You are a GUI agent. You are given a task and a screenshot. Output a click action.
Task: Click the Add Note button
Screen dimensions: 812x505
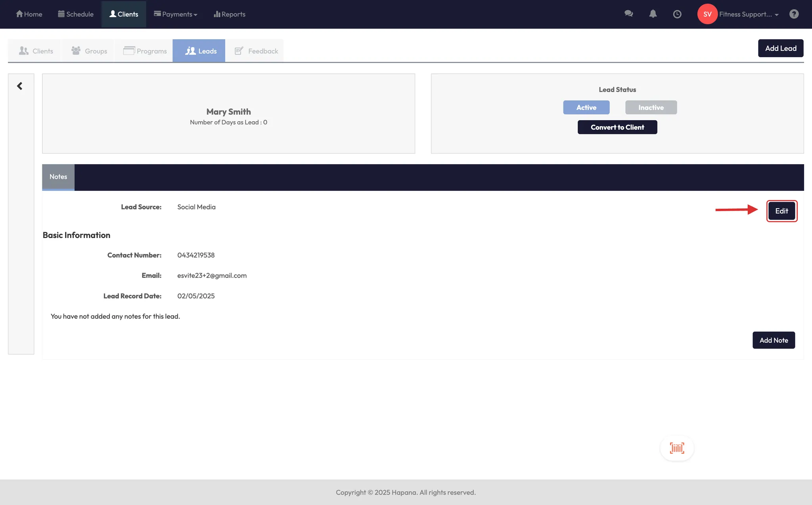773,340
